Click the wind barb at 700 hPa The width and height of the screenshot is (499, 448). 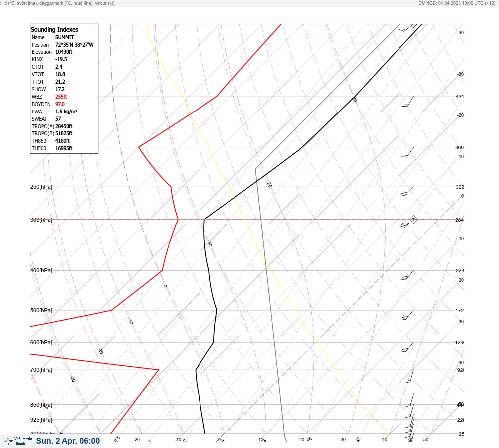[x=410, y=376]
